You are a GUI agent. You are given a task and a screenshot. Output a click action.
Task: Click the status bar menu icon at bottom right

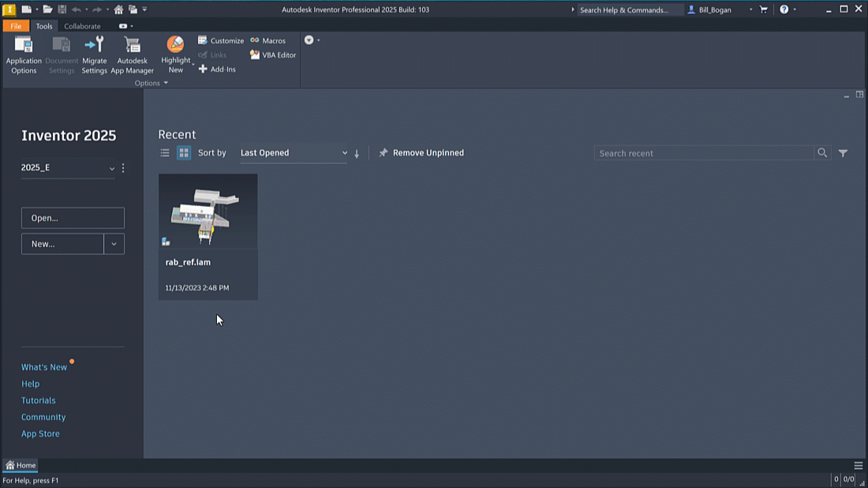(858, 465)
